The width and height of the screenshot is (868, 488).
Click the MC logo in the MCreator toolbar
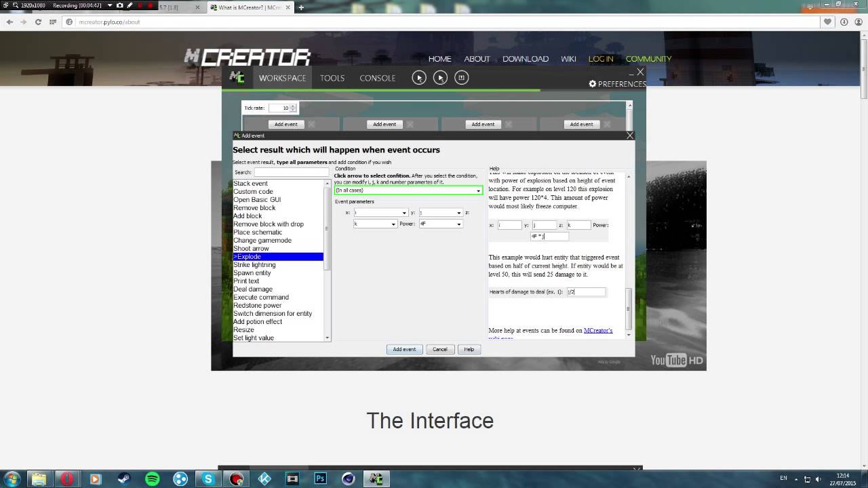click(x=237, y=77)
